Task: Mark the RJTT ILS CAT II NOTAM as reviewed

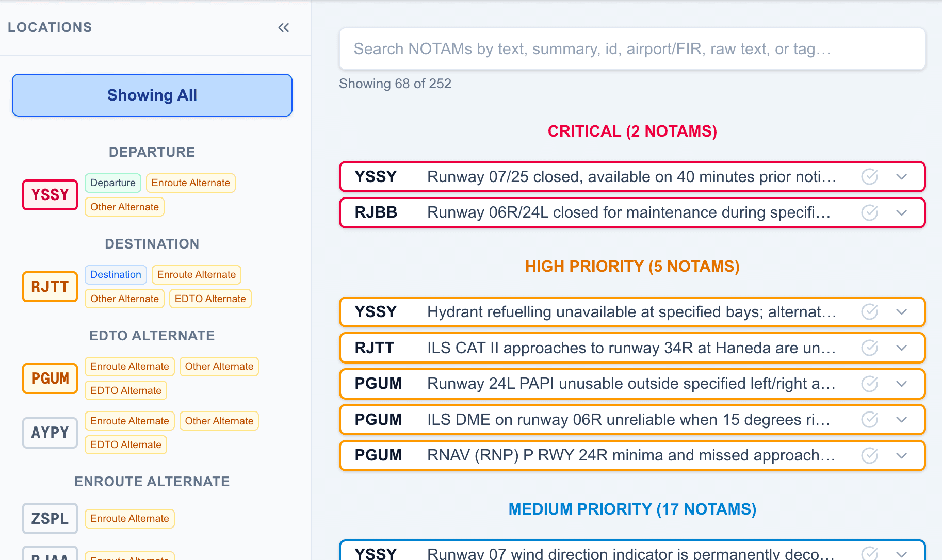Action: pos(869,348)
